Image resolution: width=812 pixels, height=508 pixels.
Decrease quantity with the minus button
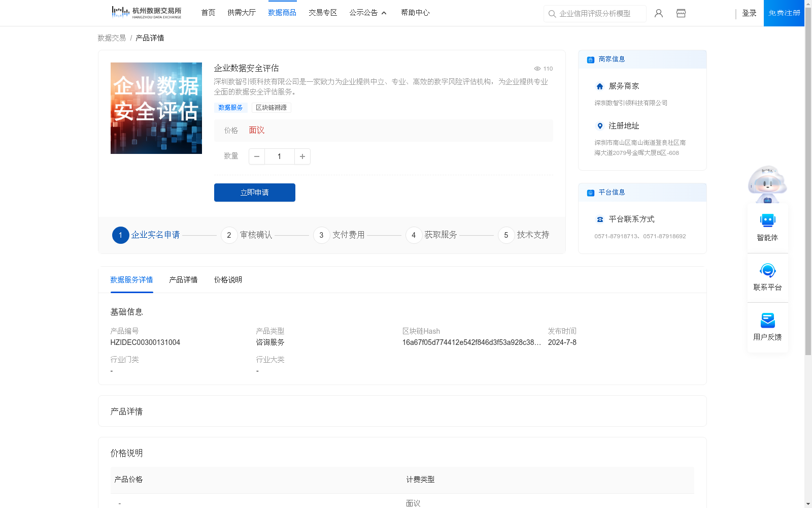click(257, 156)
